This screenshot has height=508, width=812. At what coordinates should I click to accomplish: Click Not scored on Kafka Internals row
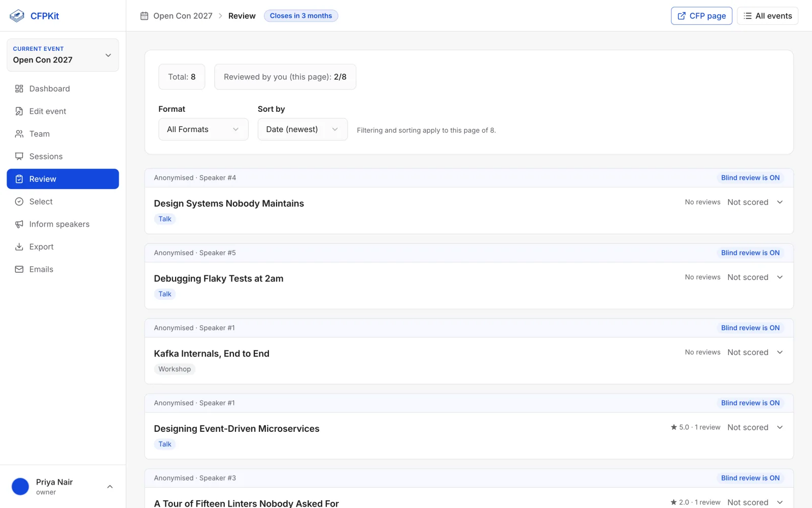(x=748, y=353)
